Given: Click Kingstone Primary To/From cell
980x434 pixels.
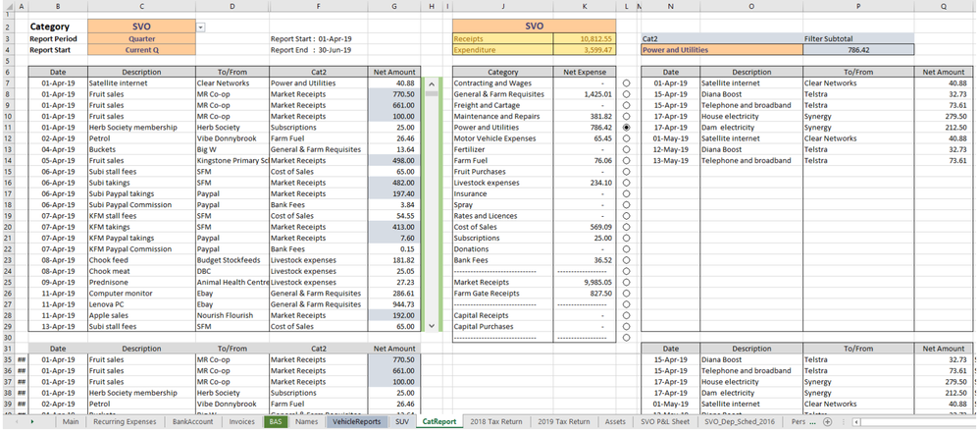Looking at the screenshot, I should (x=232, y=161).
